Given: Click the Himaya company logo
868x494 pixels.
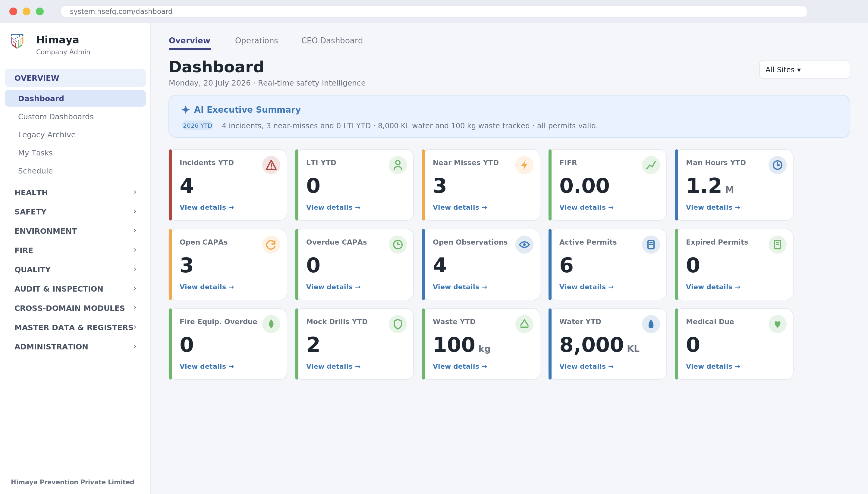Looking at the screenshot, I should (x=17, y=41).
